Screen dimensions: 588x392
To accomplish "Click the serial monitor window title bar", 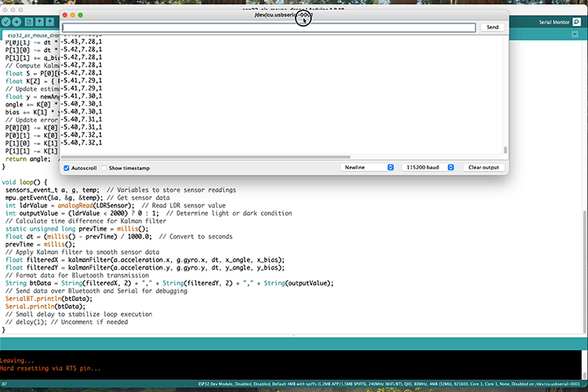I will pyautogui.click(x=196, y=15).
